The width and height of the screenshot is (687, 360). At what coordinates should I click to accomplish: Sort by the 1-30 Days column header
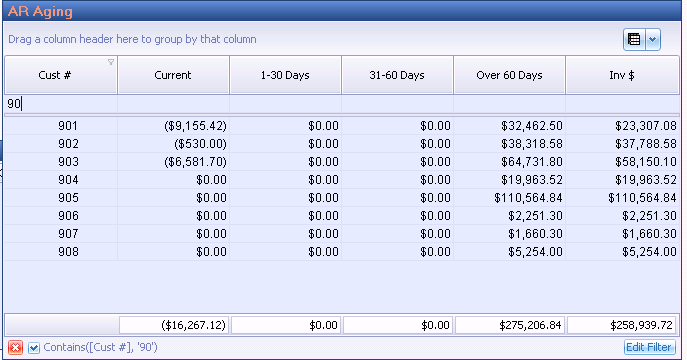click(285, 75)
